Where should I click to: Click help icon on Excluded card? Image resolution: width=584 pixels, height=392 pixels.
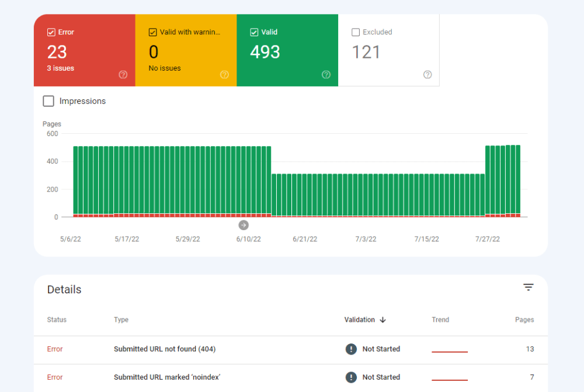pyautogui.click(x=427, y=75)
